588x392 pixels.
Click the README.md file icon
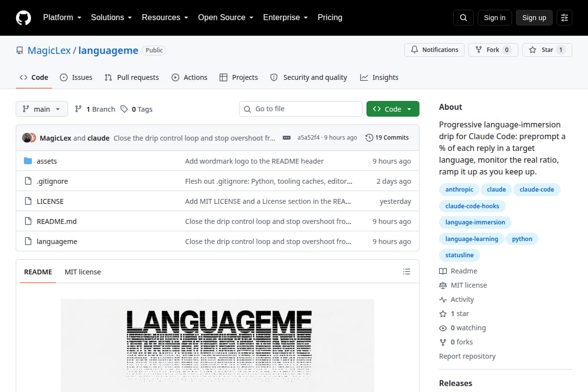28,221
